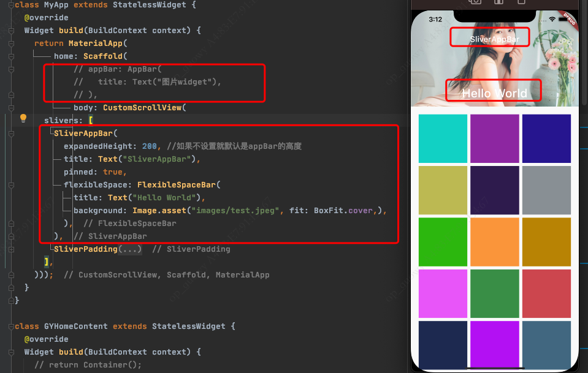588x373 pixels.
Task: Click the "SliverAppBar" string in the code
Action: tap(157, 159)
